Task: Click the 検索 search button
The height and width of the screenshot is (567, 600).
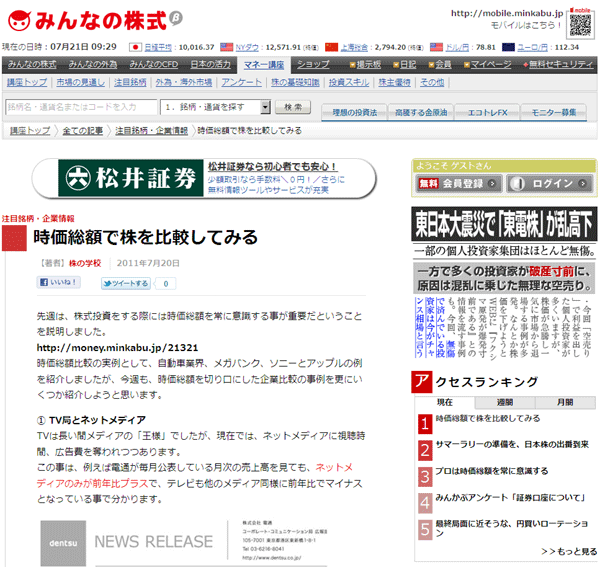Action: coord(292,106)
